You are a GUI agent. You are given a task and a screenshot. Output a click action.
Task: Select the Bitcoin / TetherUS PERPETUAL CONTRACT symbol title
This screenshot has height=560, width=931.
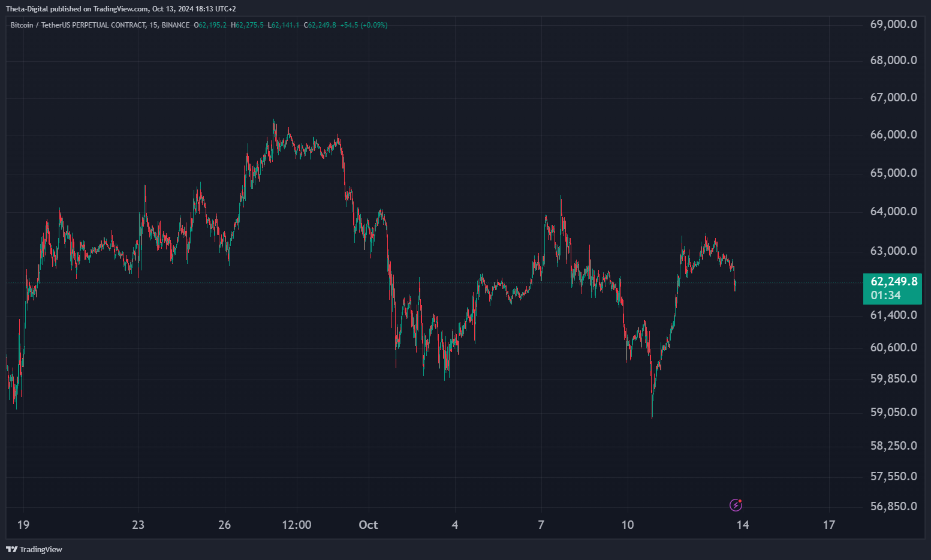pyautogui.click(x=78, y=25)
